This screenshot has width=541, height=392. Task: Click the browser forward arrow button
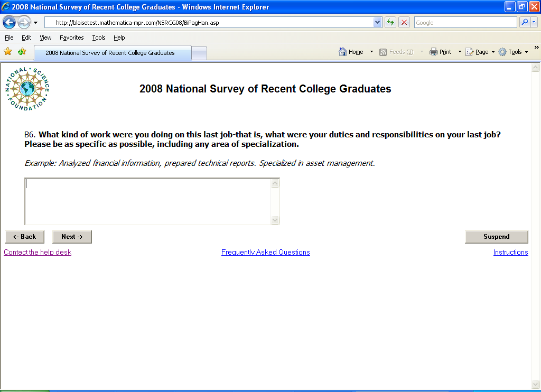24,23
